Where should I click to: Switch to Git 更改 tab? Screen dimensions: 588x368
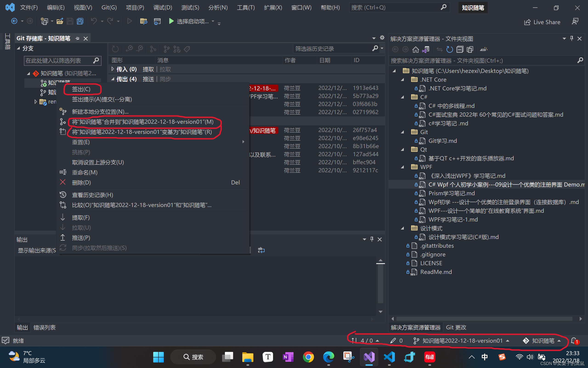(456, 327)
